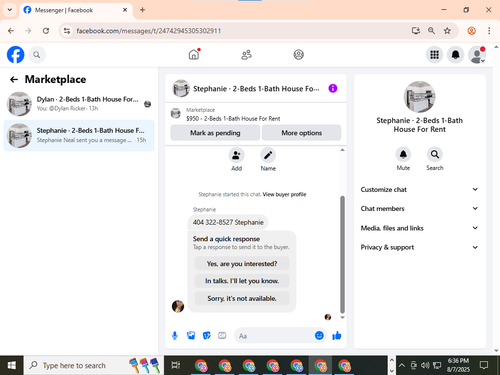Image resolution: width=500 pixels, height=375 pixels.
Task: Open a new browser tab
Action: point(142,10)
